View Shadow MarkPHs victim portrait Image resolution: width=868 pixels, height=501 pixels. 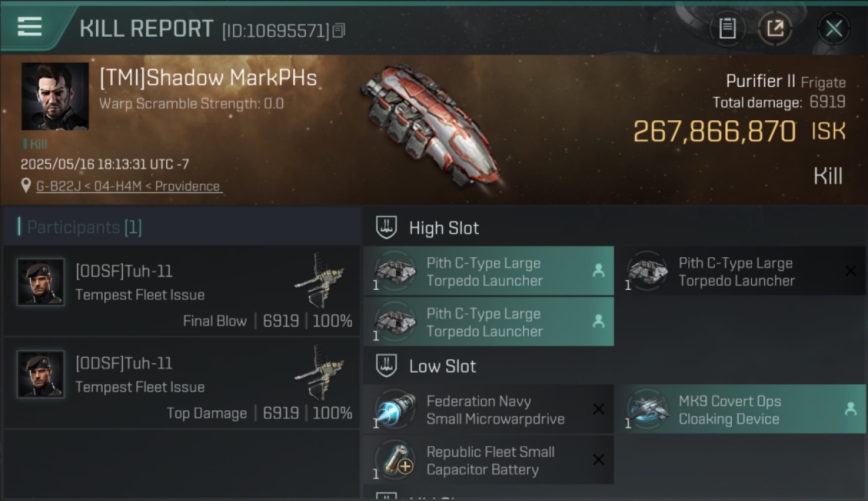pos(55,96)
